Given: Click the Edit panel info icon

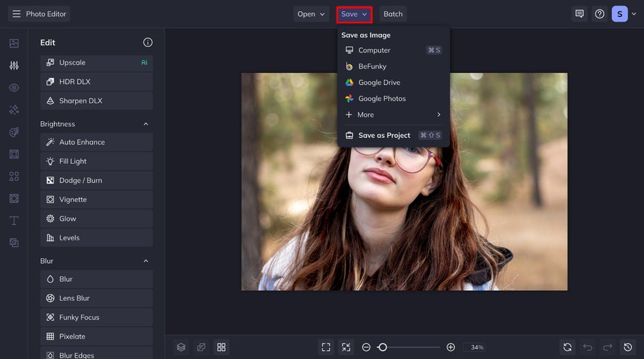Looking at the screenshot, I should 147,42.
